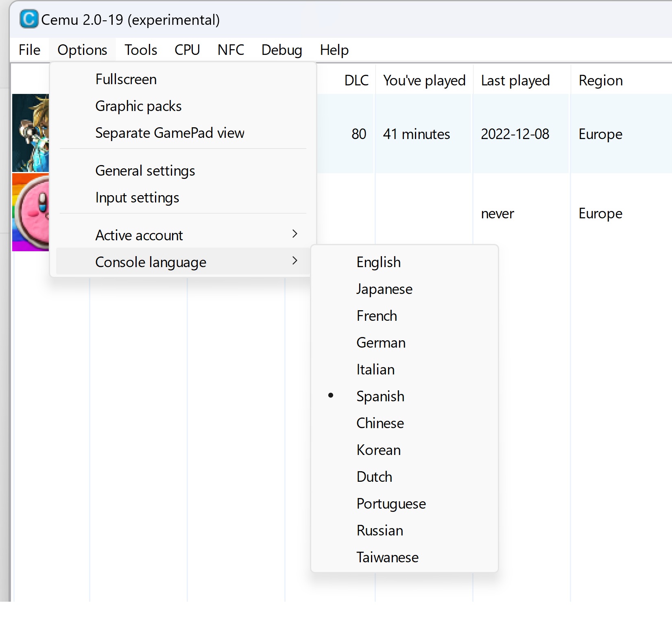Screen dimensions: 672x620
Task: Select French console language
Action: [404, 316]
